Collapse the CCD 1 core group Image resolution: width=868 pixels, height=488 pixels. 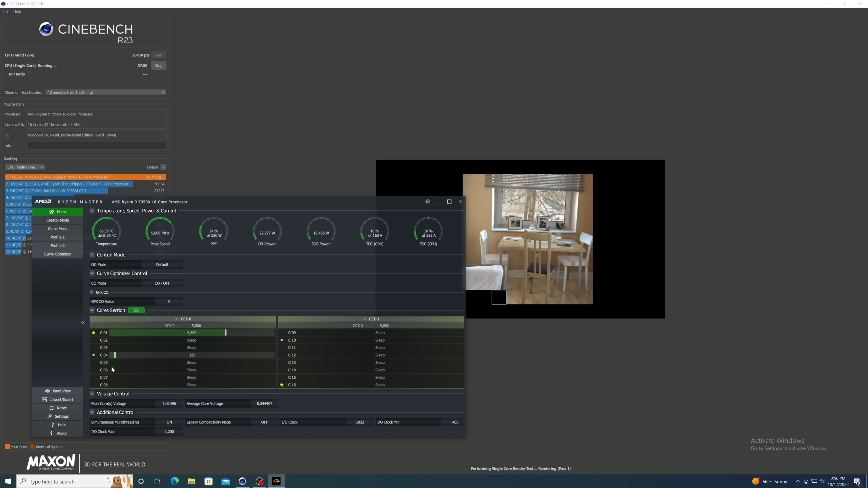coord(364,318)
